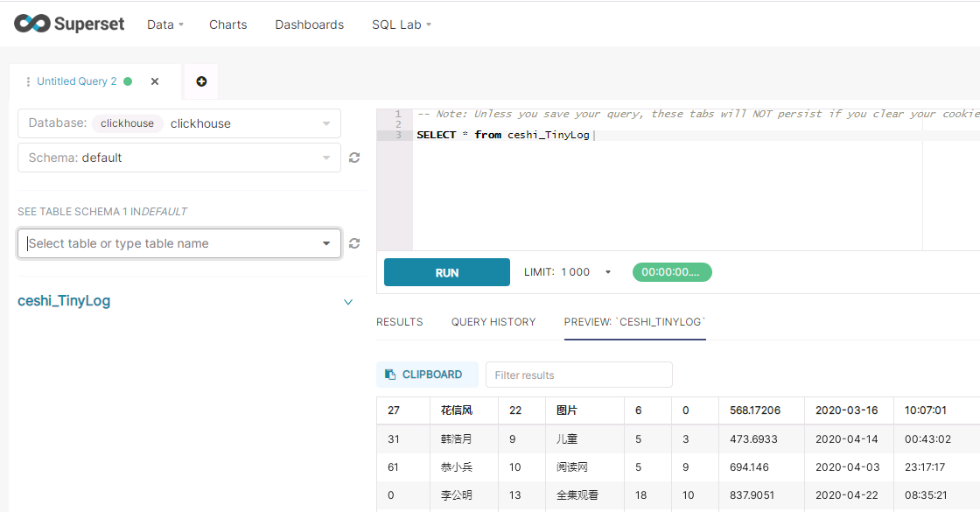Open the Data menu
Viewport: 980px width, 512px height.
(165, 25)
